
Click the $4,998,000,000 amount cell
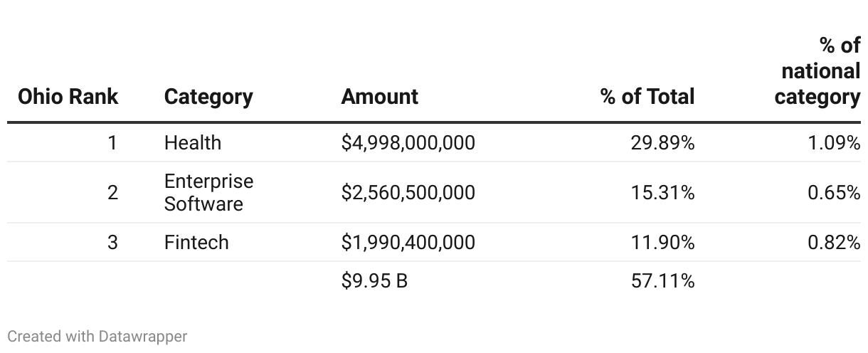408,143
